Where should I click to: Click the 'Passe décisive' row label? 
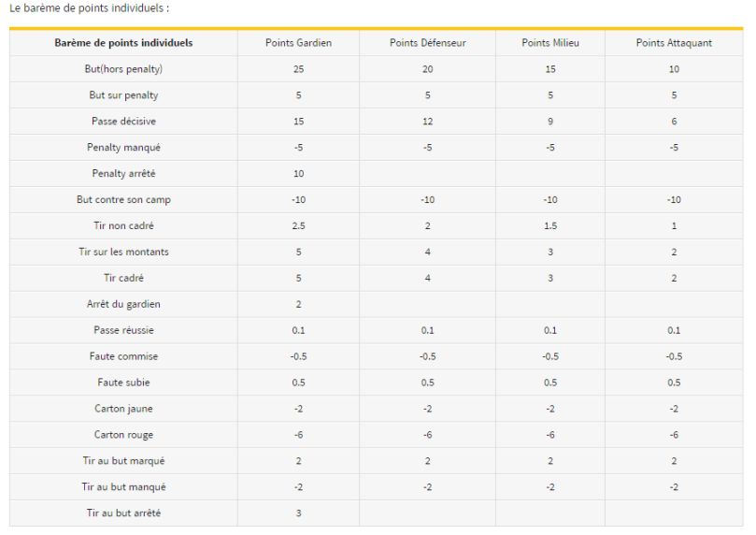[123, 121]
